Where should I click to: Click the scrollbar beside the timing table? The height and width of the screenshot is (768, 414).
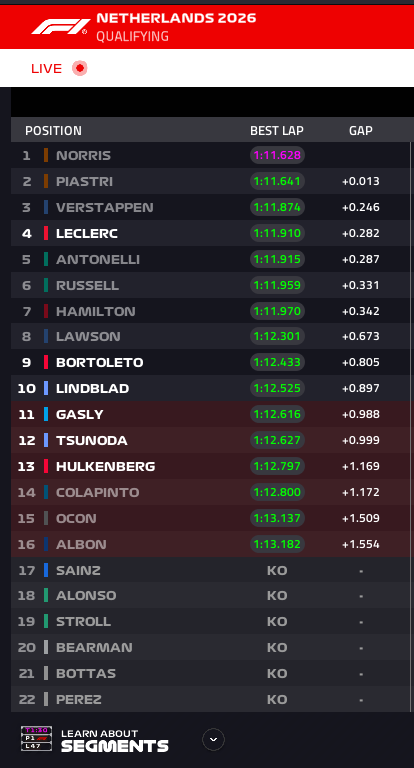(x=412, y=426)
